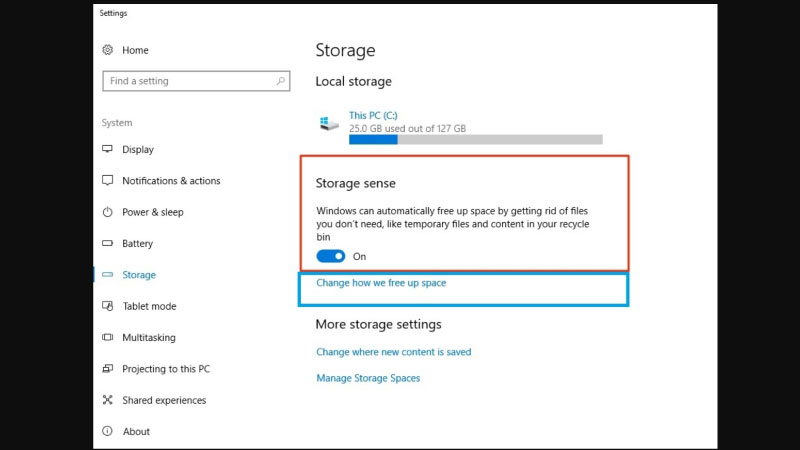Open the Multitasking settings label
The image size is (800, 450).
[149, 338]
